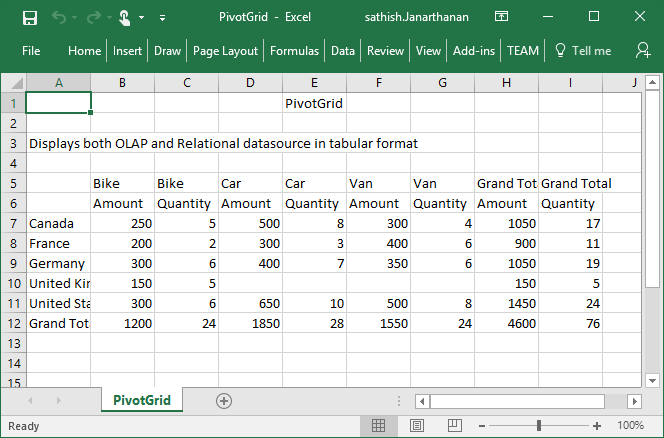Click the Tell me search box
Screen dimensions: 664x438
[589, 51]
